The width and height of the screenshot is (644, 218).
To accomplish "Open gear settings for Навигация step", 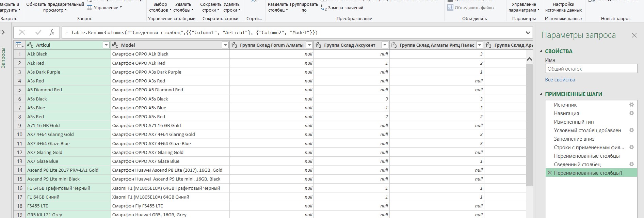I will 631,113.
